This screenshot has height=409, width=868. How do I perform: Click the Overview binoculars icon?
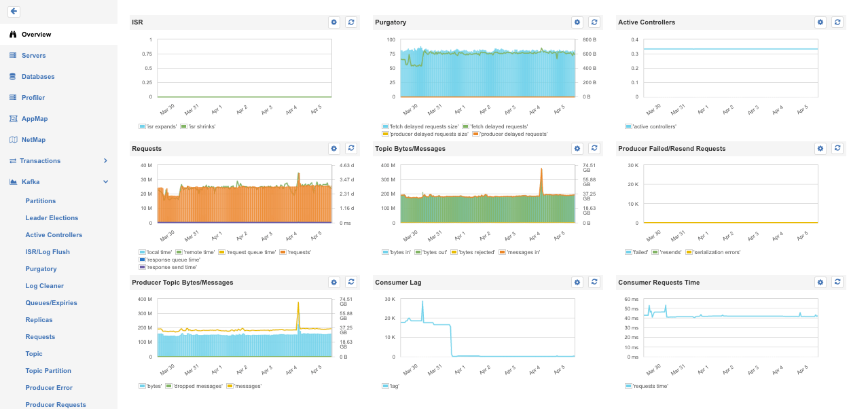(x=13, y=35)
